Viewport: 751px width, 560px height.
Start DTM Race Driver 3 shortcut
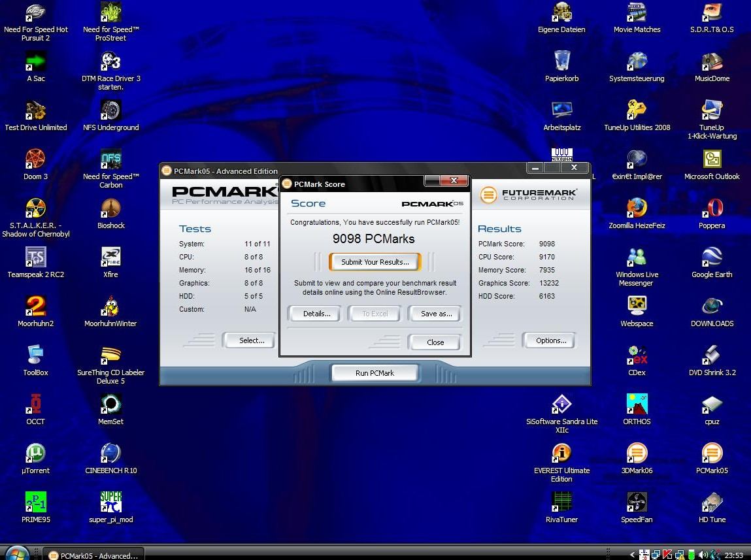coord(110,61)
